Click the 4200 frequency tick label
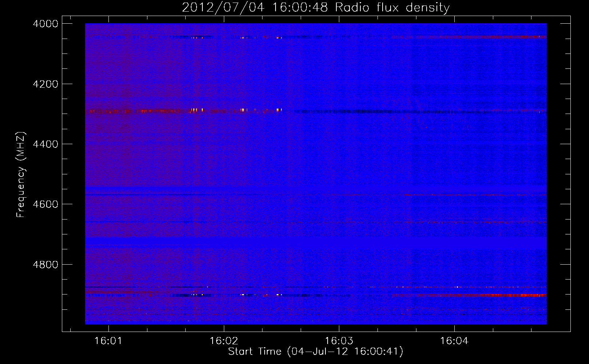This screenshot has width=589, height=364. [x=46, y=84]
